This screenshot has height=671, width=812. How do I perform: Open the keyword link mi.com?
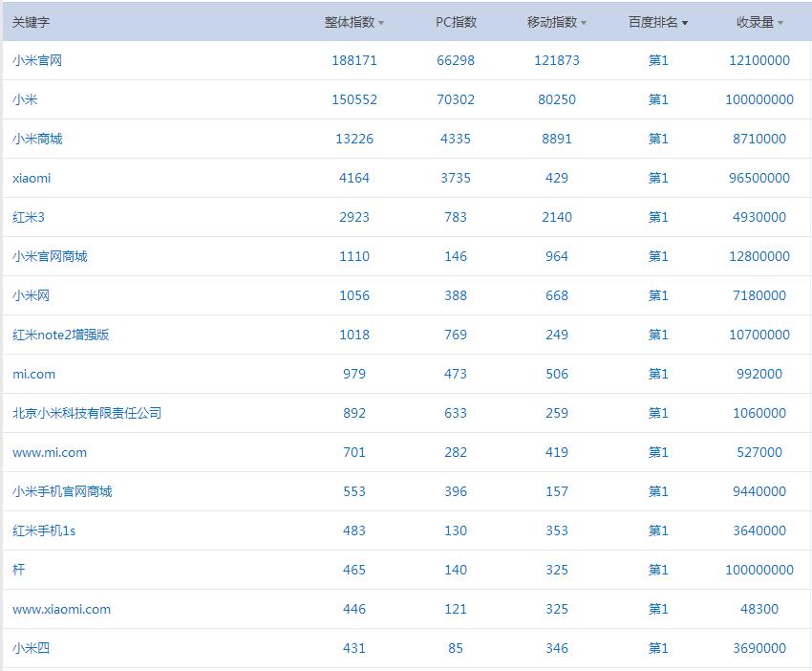(x=33, y=374)
